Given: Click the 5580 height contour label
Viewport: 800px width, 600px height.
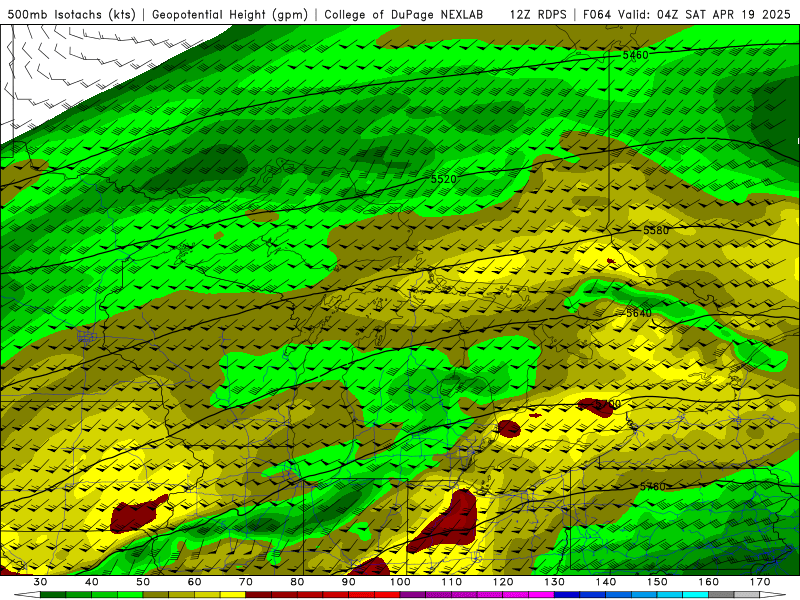Looking at the screenshot, I should (x=656, y=230).
